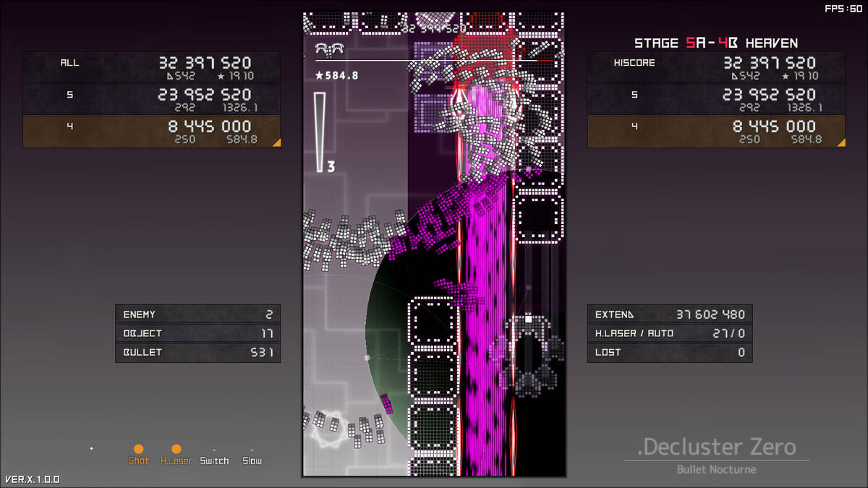This screenshot has width=868, height=488.
Task: Click the ENEMY count row
Action: click(197, 314)
